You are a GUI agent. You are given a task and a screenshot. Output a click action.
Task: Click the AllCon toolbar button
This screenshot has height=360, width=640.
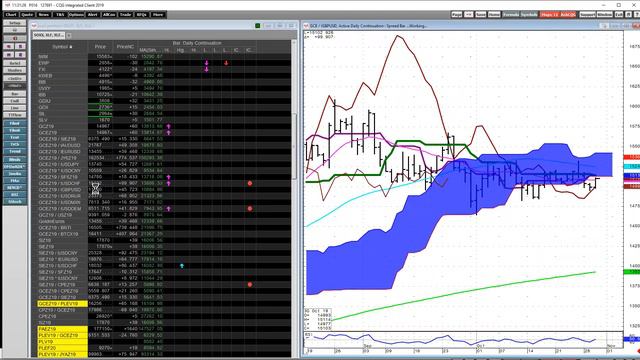pos(109,15)
